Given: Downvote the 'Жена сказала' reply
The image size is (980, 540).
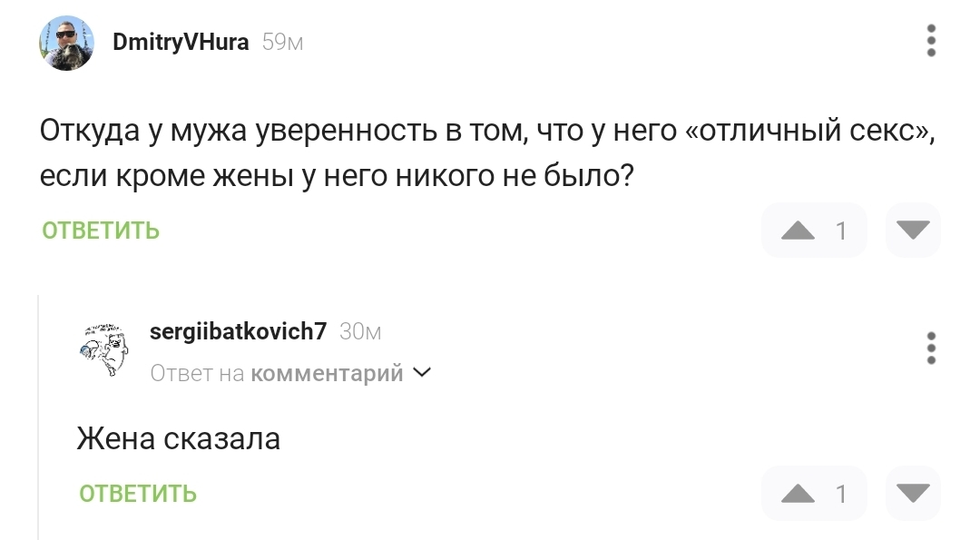Looking at the screenshot, I should pos(913,494).
